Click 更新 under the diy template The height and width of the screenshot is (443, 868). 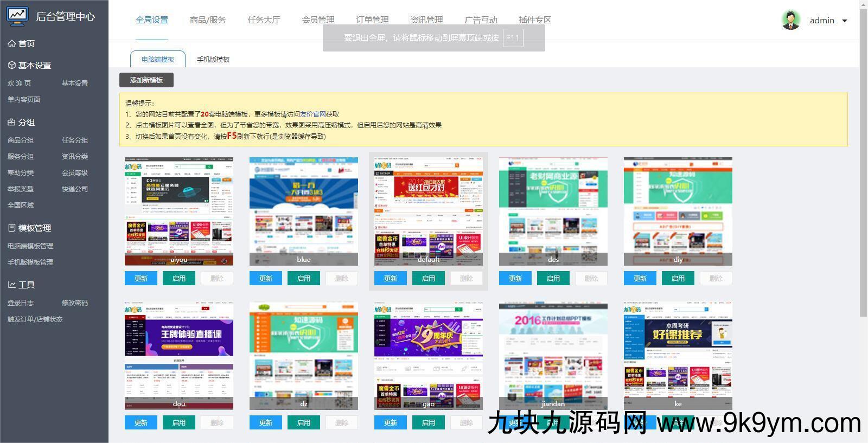pyautogui.click(x=640, y=278)
